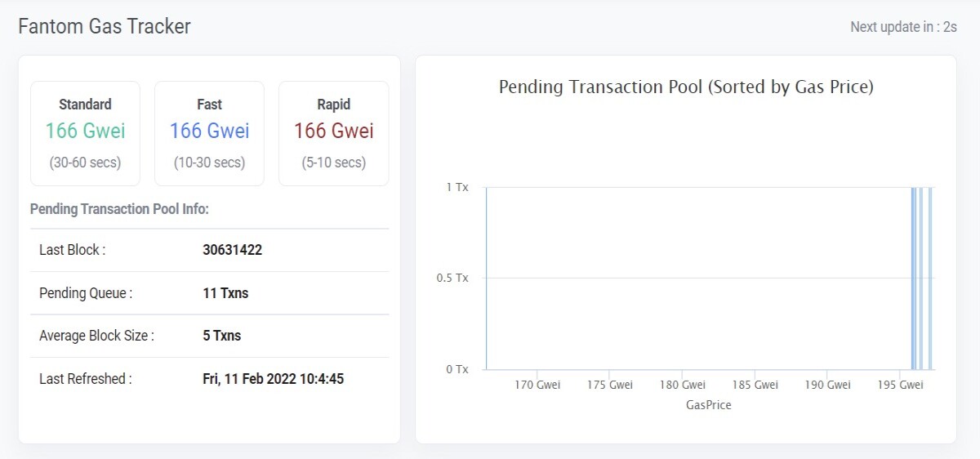The height and width of the screenshot is (459, 980).
Task: Click the Pending Transaction Pool Info heading
Action: pos(119,209)
